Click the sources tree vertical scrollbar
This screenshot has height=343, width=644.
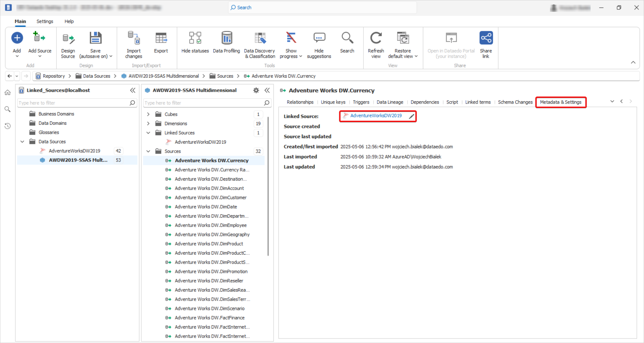pyautogui.click(x=268, y=186)
